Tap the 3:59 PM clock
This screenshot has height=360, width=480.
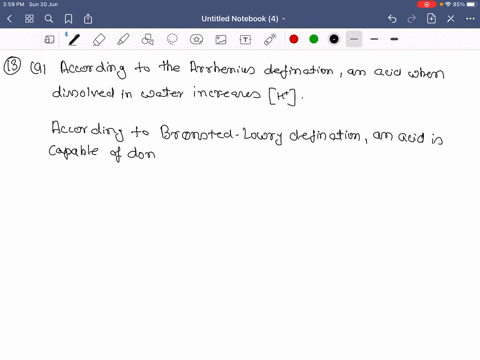(13, 4)
